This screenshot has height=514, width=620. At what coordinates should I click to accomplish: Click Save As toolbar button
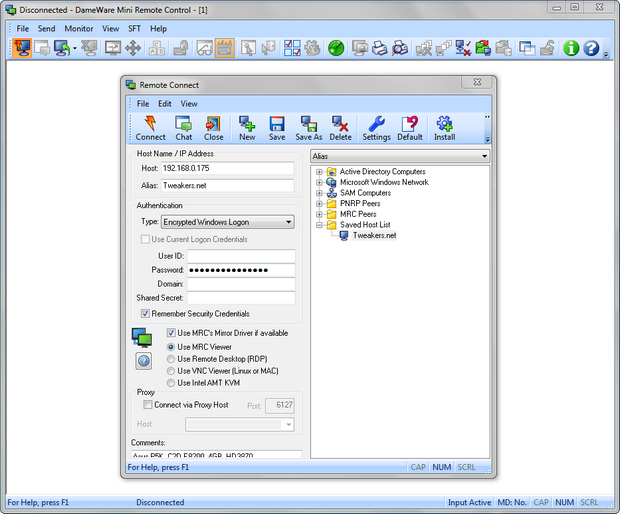(x=309, y=128)
